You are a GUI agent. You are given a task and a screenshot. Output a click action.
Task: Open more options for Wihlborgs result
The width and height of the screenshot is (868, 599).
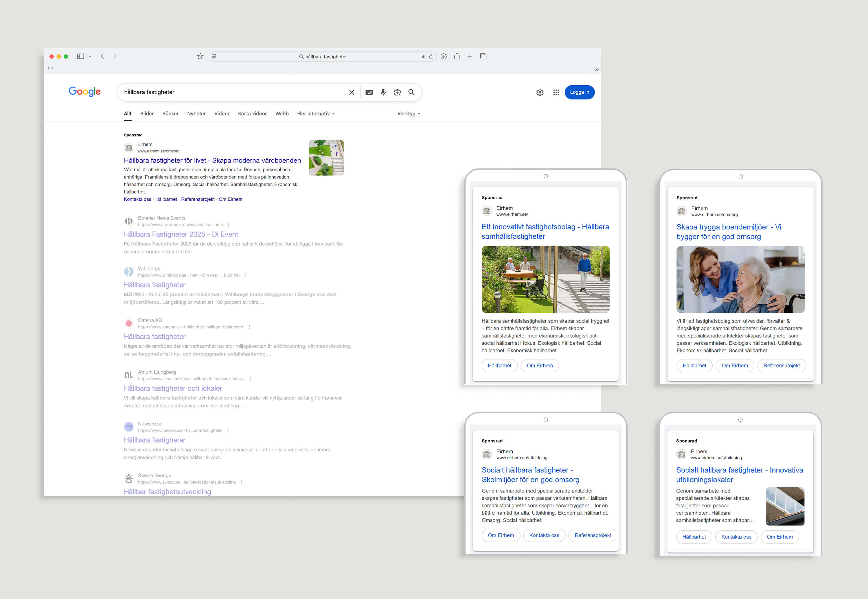point(245,275)
